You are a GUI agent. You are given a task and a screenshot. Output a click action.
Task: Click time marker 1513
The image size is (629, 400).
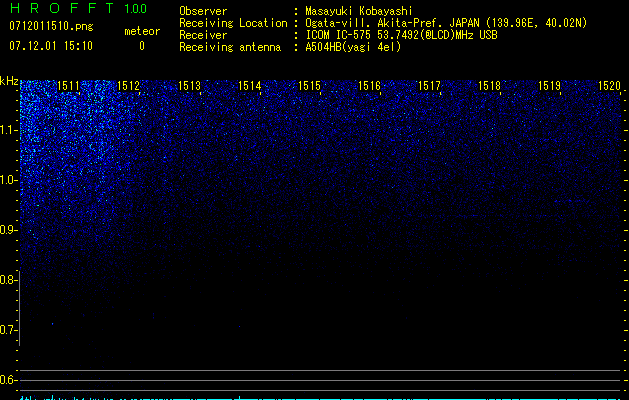tap(189, 86)
